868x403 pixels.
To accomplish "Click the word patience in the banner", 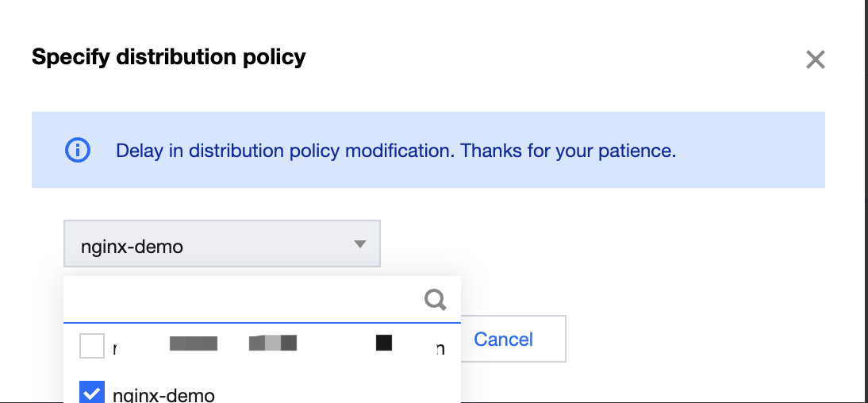I will (x=639, y=150).
